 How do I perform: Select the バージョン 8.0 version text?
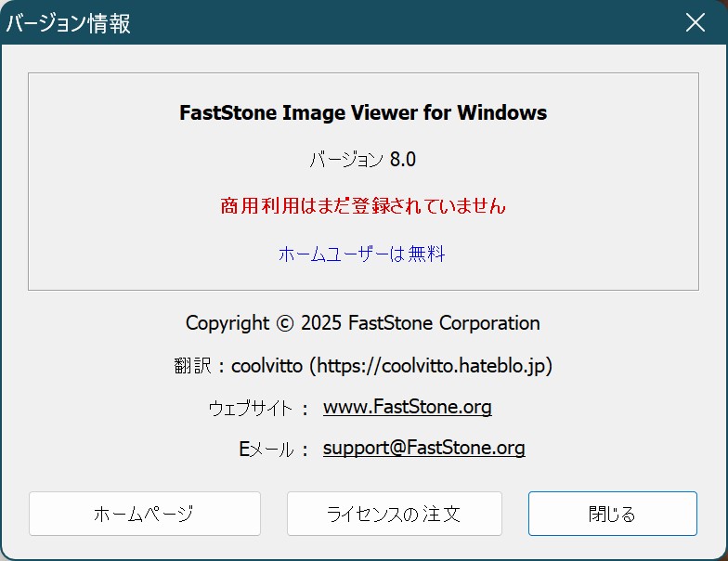(x=362, y=160)
